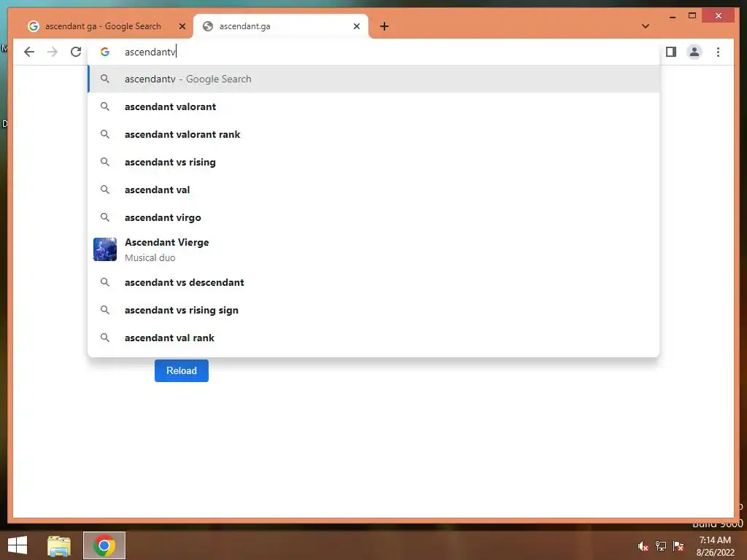Select suggestion 'ascendant valorant'

point(374,106)
